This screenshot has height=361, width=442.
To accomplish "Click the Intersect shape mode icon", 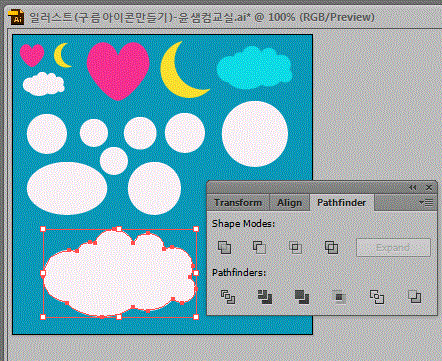I will point(295,247).
